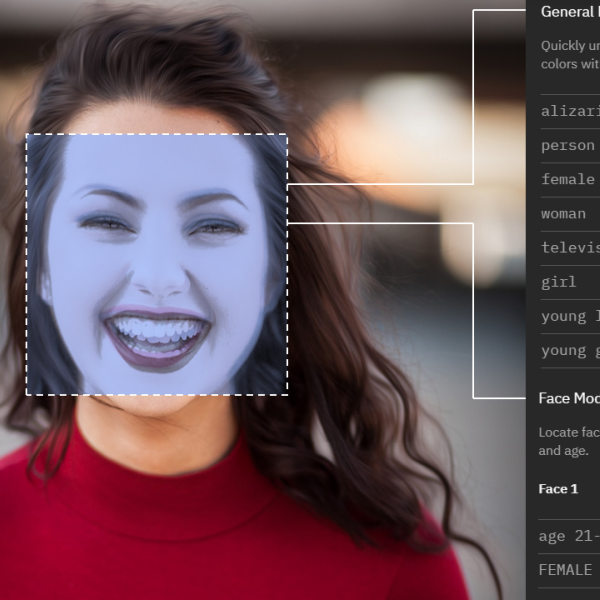Select the "Face 1" label
This screenshot has height=600, width=600.
(558, 489)
